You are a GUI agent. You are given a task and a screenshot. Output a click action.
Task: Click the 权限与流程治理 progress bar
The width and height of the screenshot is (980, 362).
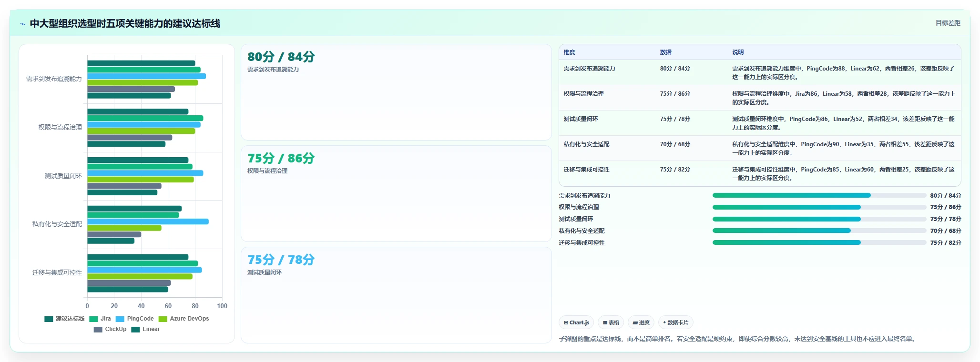coord(819,207)
